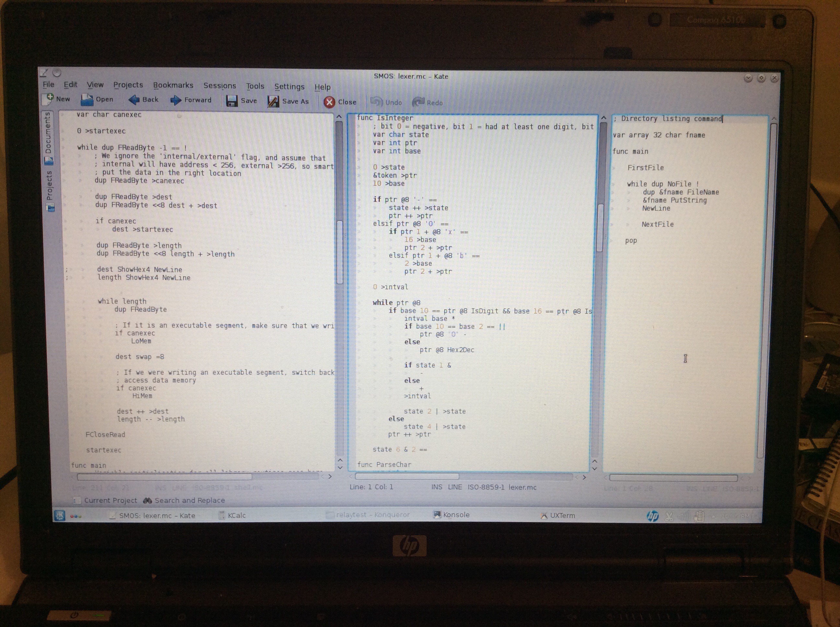
Task: Click the 'ptr @8 Hex2Dec' line
Action: click(447, 350)
